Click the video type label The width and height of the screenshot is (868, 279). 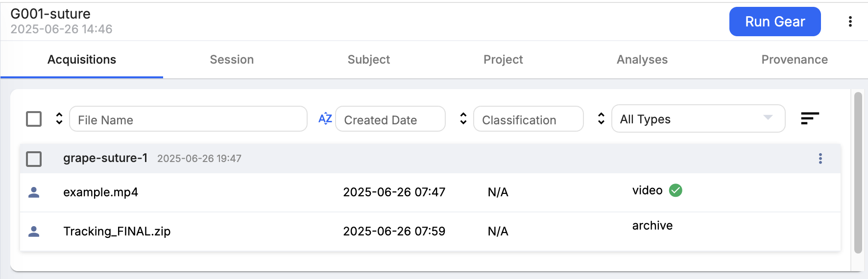[647, 190]
